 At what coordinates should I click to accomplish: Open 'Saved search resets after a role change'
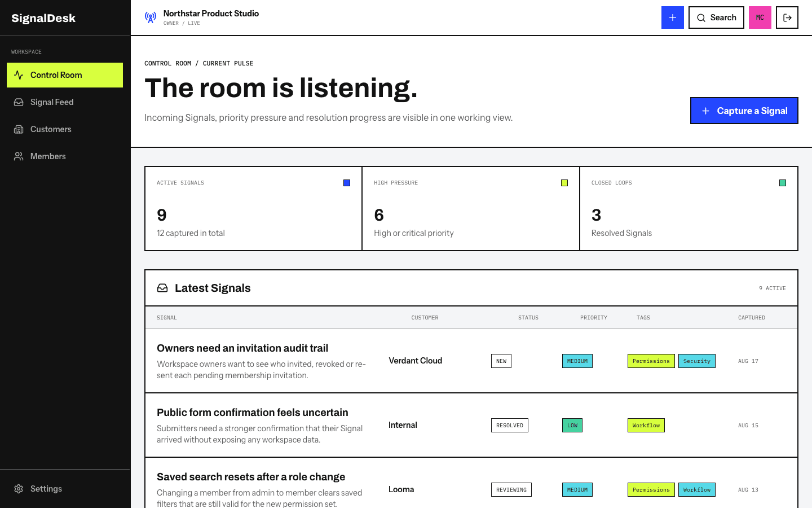pos(251,477)
